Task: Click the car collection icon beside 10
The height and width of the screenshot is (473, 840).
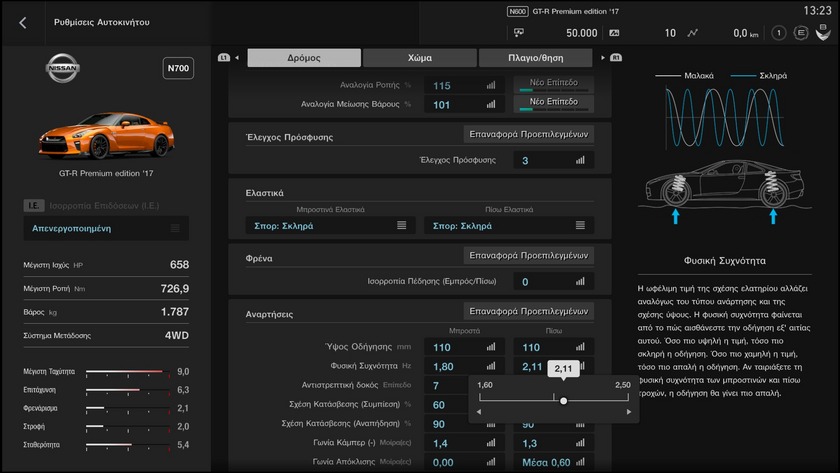Action: coord(641,33)
